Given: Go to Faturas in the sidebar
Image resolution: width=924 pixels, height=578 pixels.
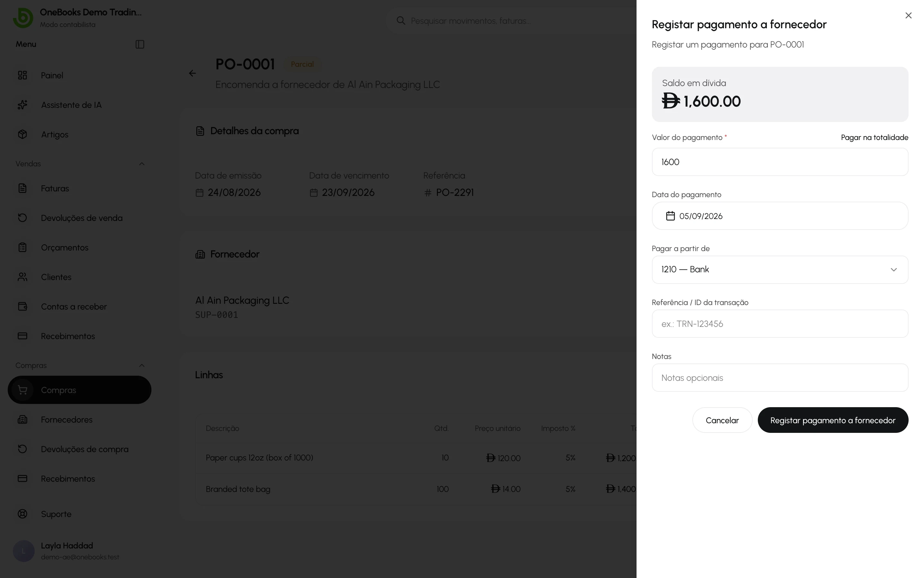Looking at the screenshot, I should [80, 188].
